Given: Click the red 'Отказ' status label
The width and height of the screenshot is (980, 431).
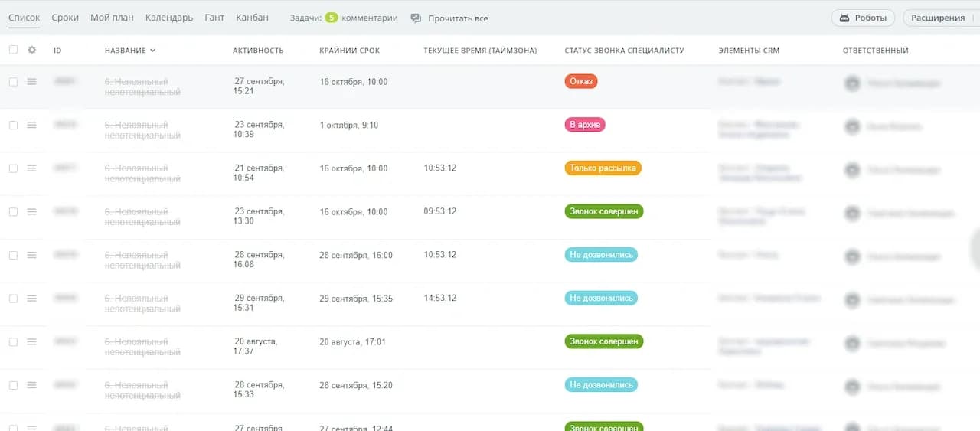Looking at the screenshot, I should 580,81.
